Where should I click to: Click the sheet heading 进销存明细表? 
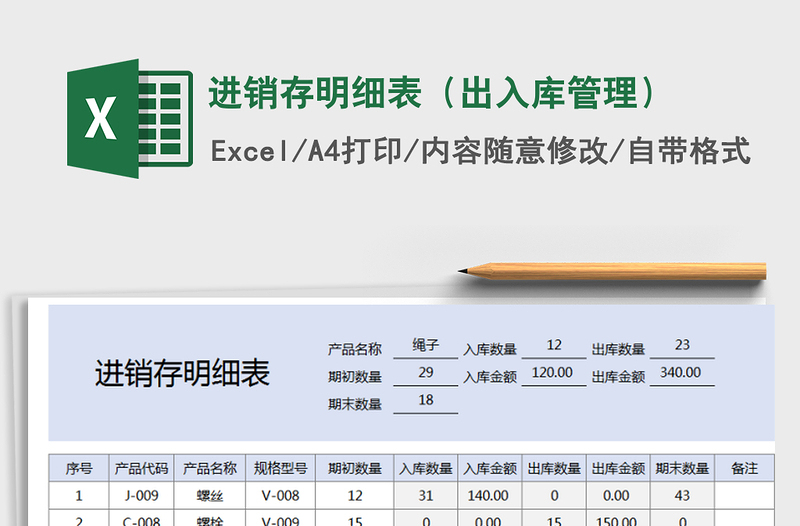coord(182,373)
